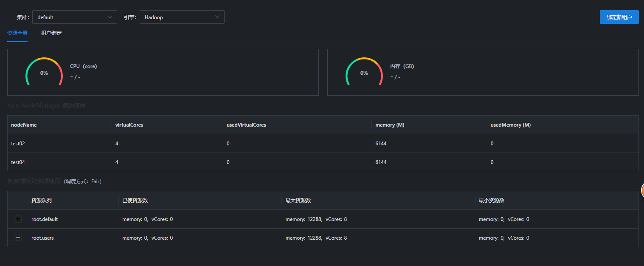Select the test04 node name cell
This screenshot has width=644, height=266.
(18, 162)
